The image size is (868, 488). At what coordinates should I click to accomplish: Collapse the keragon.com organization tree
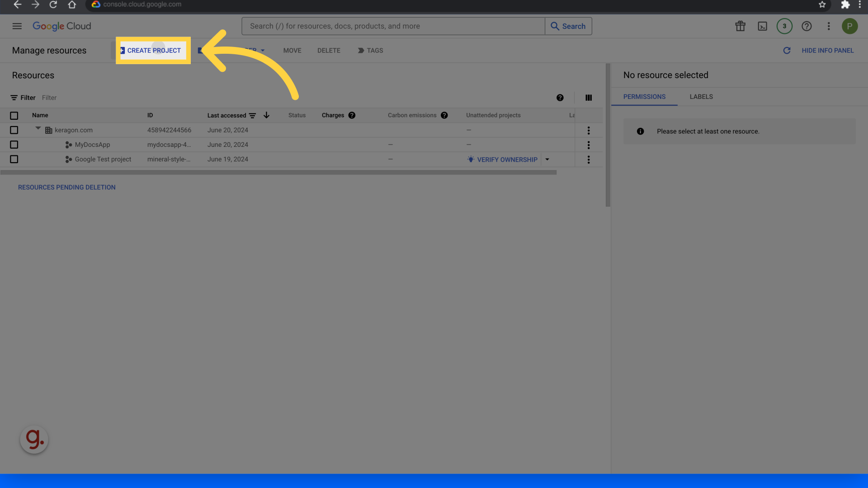coord(38,129)
